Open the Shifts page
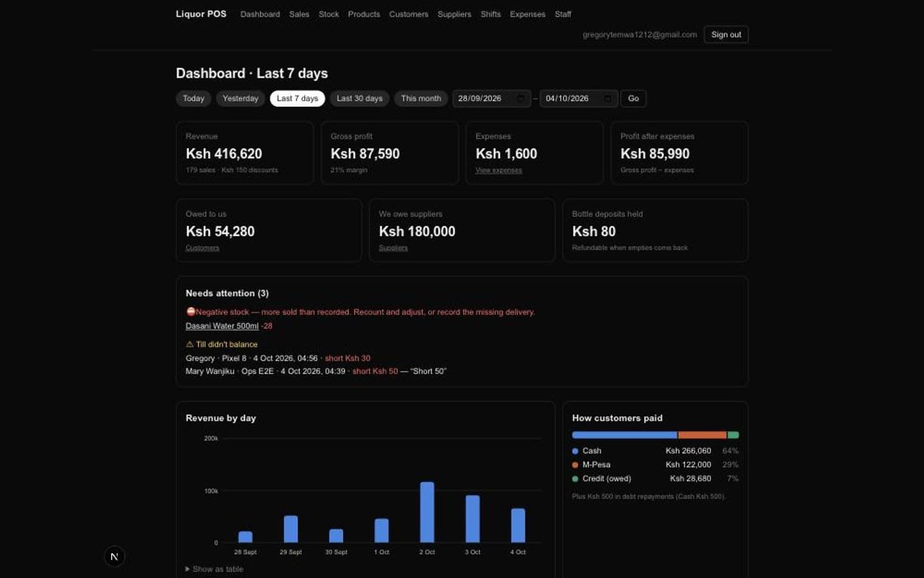 (491, 14)
